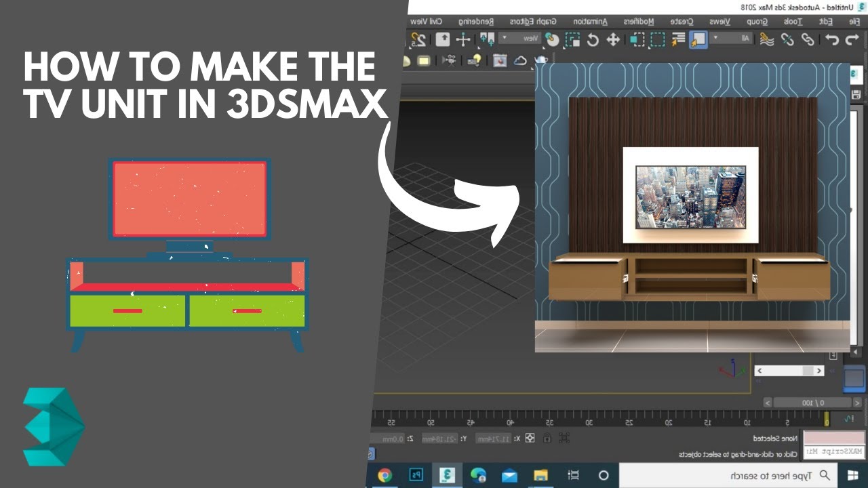
Task: Open the Rectangular Selection Region flyout
Action: [x=658, y=39]
